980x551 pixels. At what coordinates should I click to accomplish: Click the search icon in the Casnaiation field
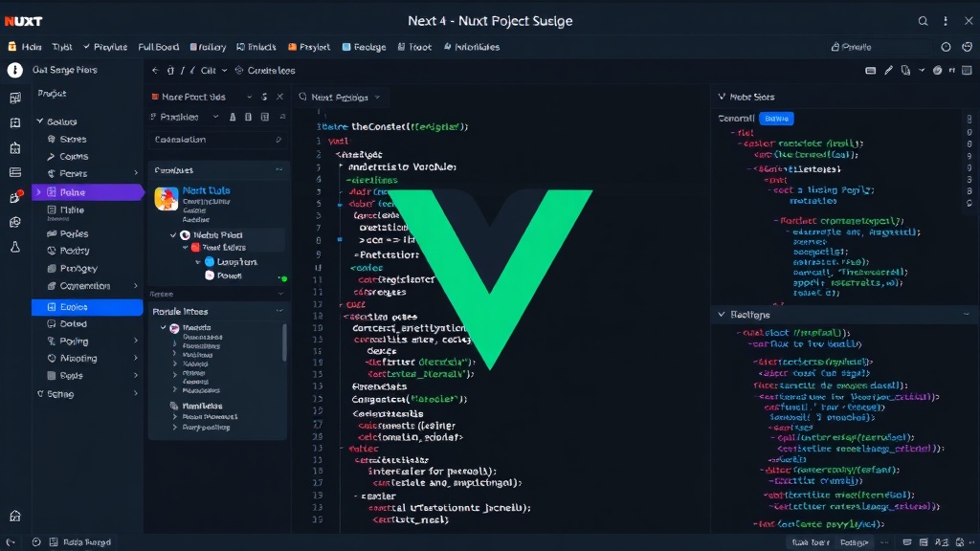coord(278,140)
